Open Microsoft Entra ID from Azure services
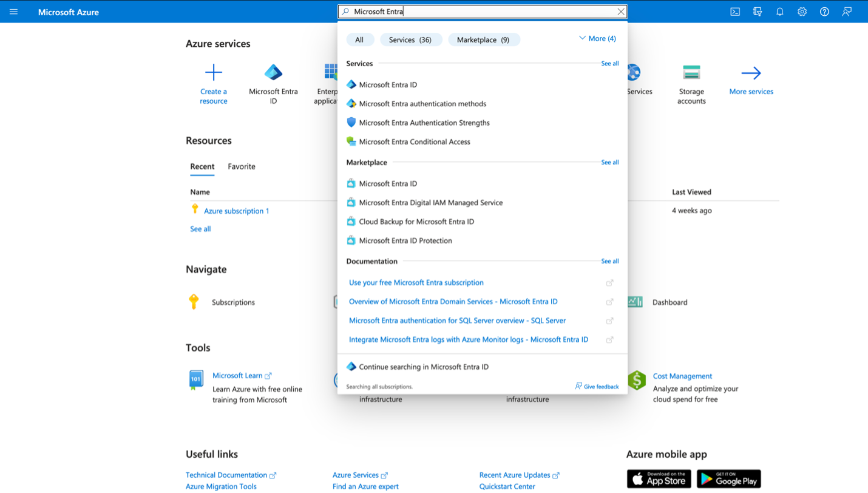 (273, 84)
